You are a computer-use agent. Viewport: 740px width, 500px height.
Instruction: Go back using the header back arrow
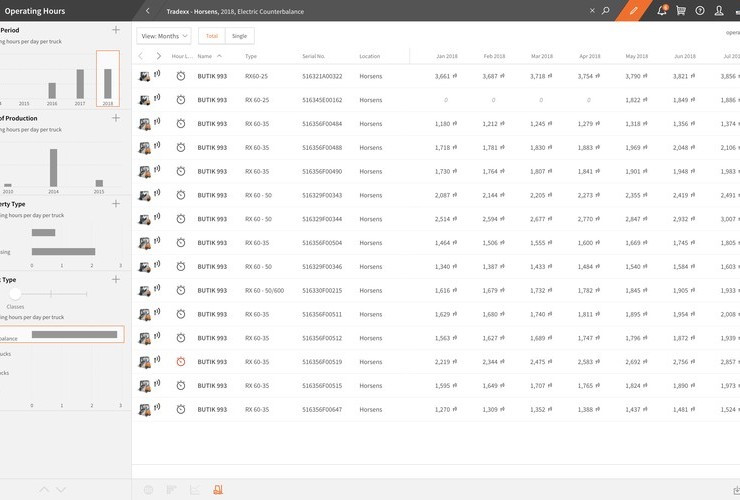pos(148,11)
